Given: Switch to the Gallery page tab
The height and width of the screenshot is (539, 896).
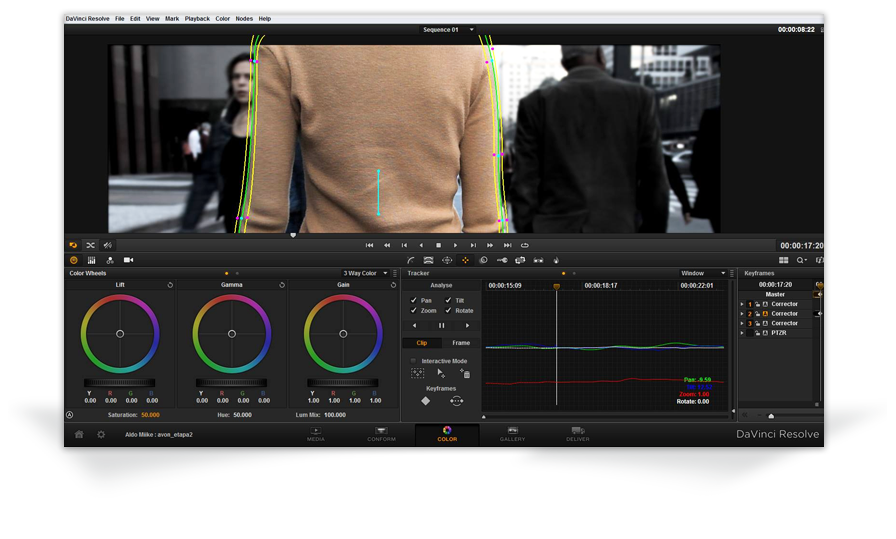Looking at the screenshot, I should point(512,435).
